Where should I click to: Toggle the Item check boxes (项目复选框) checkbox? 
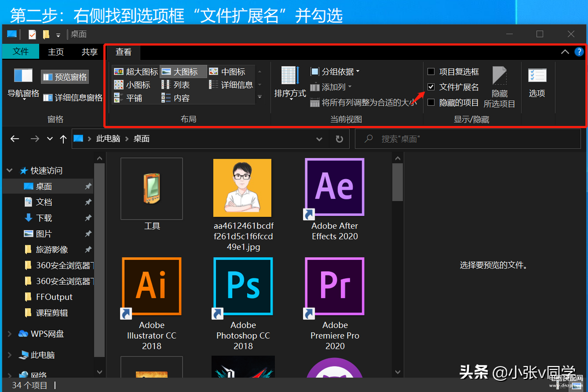coord(431,71)
